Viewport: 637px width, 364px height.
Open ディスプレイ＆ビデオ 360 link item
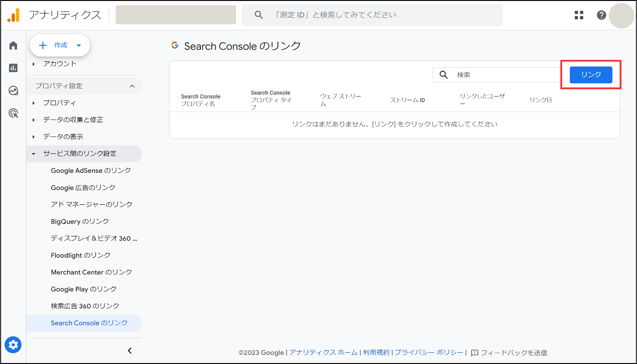[x=94, y=238]
